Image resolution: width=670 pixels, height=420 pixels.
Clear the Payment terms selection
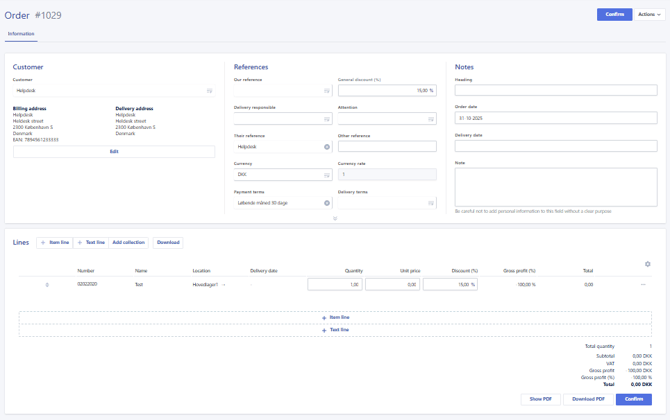tap(326, 203)
